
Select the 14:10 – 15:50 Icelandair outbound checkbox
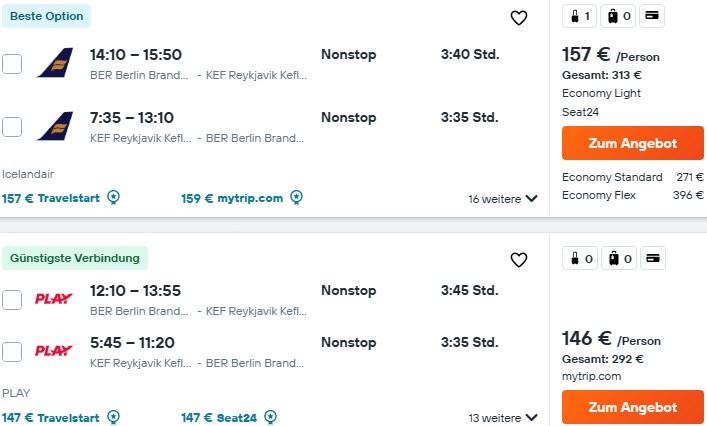point(12,64)
